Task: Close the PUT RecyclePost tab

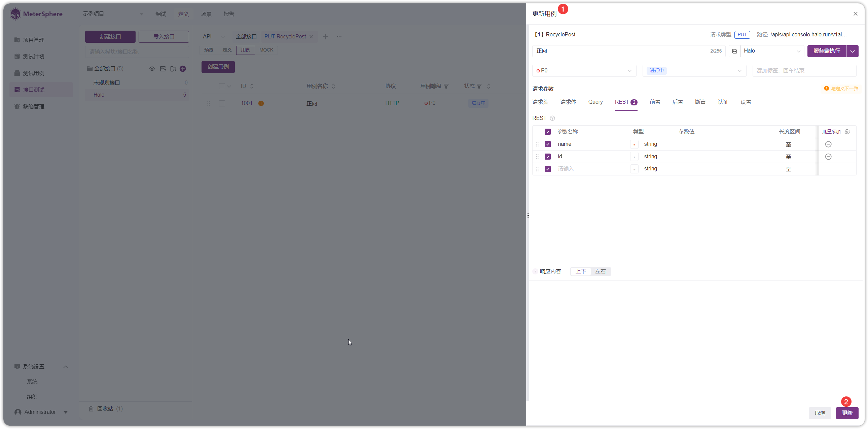Action: tap(311, 36)
